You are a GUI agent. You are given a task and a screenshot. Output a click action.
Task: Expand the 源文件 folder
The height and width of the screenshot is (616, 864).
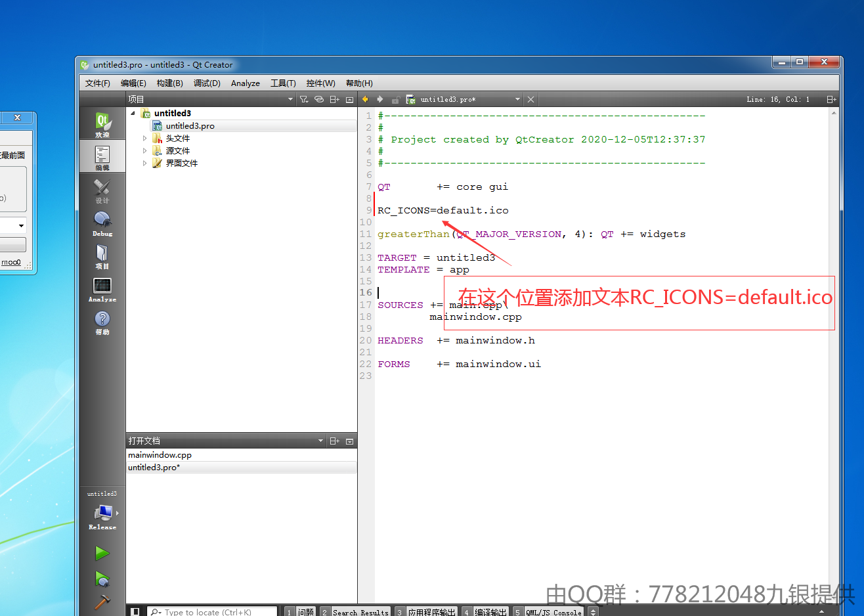pyautogui.click(x=145, y=150)
